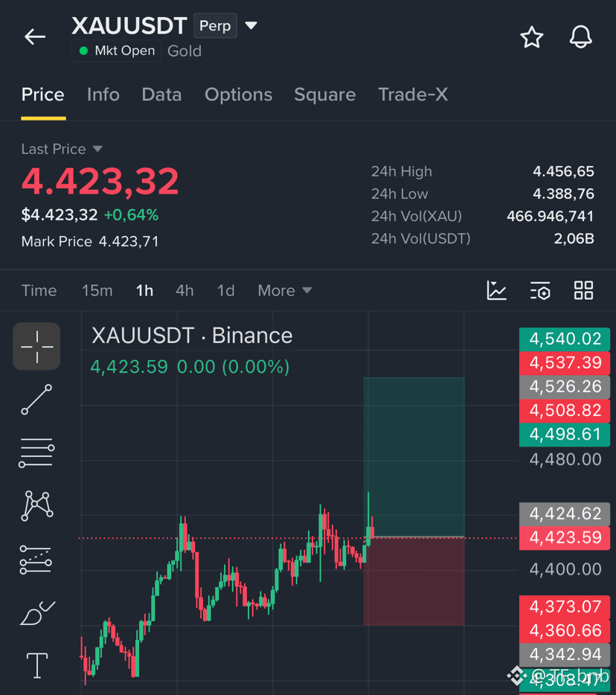Viewport: 616px width, 695px height.
Task: Click the red stop-loss zone of position box
Action: point(414,581)
